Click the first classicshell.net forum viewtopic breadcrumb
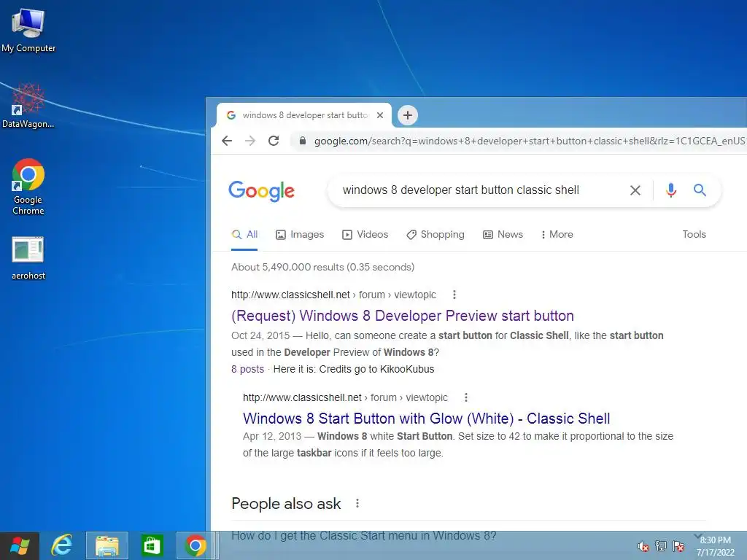Viewport: 747px width, 560px height. click(x=333, y=295)
